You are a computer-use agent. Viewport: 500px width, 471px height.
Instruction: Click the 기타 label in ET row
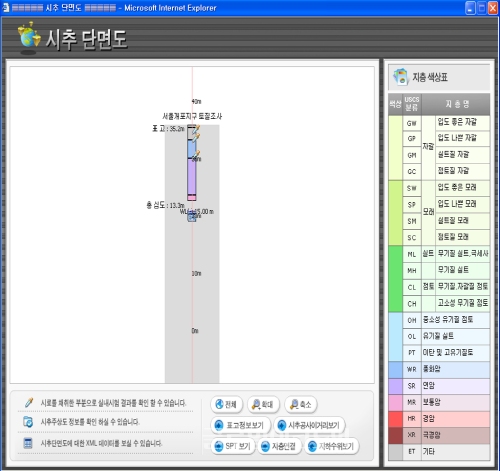point(429,451)
